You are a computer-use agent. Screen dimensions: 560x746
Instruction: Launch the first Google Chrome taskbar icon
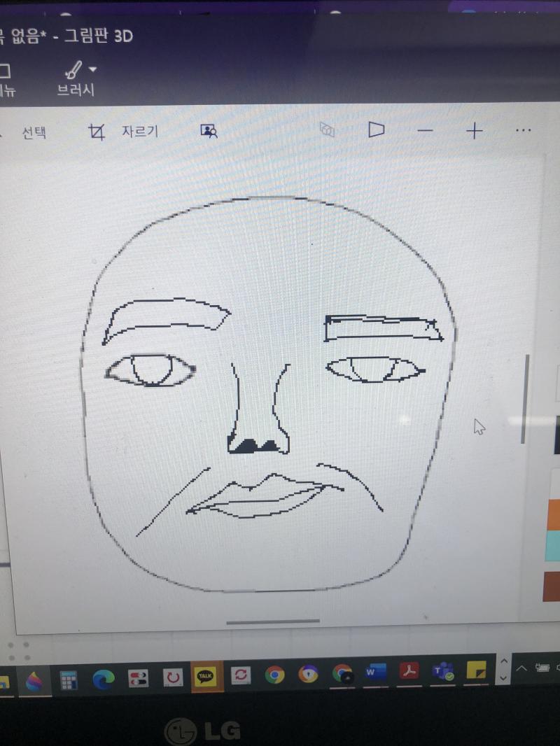click(274, 675)
